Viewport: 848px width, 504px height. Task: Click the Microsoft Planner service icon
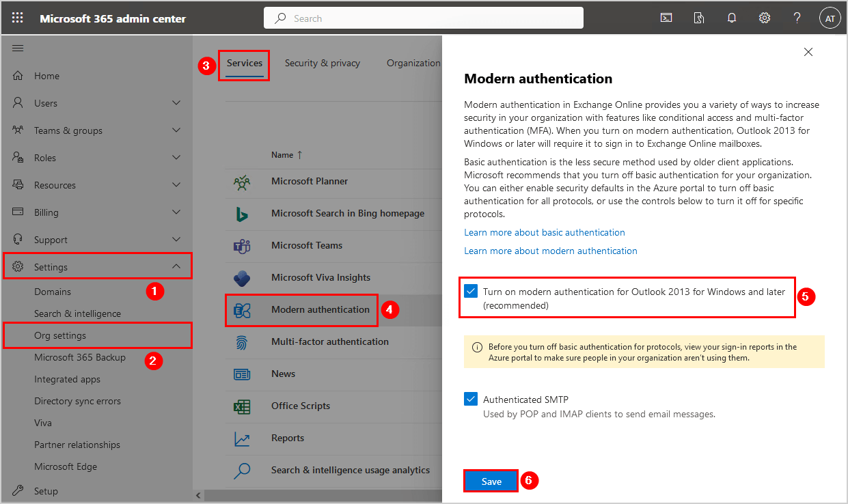pyautogui.click(x=242, y=182)
